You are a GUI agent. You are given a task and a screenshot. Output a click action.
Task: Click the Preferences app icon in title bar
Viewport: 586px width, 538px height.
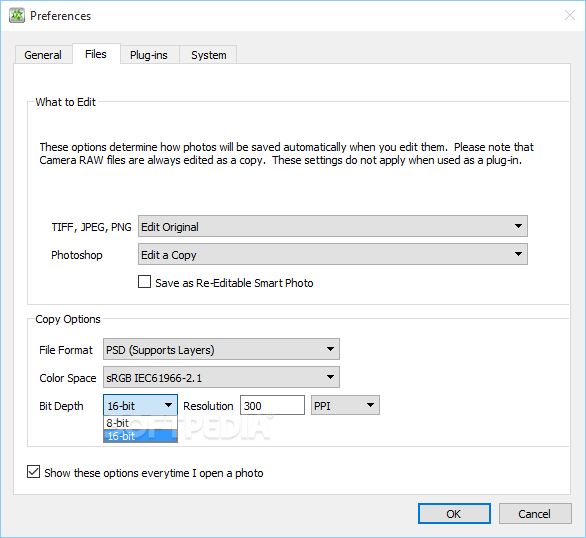(17, 16)
